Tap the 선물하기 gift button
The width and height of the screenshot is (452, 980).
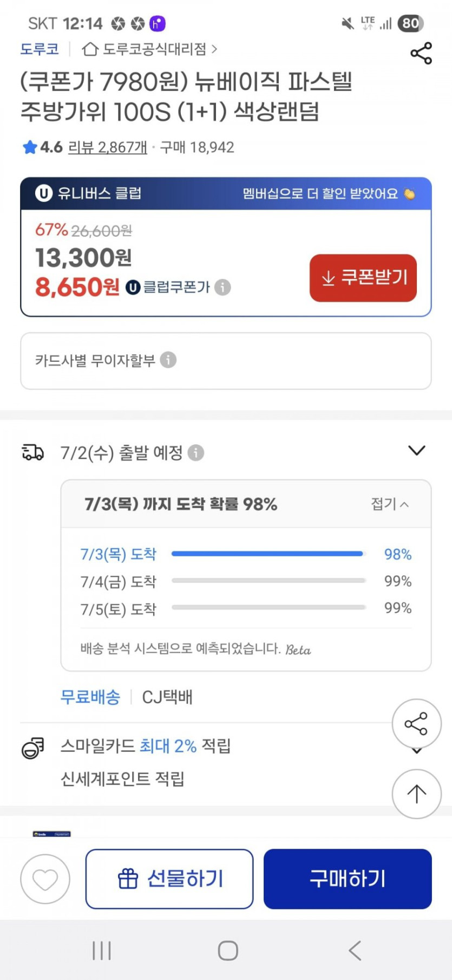(169, 879)
